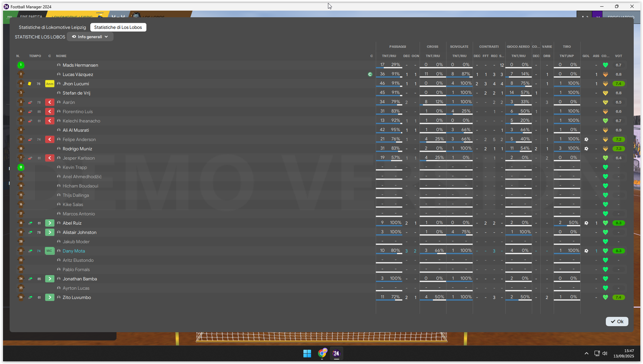Click the MiC badge next to Dany Mota
Image resolution: width=643 pixels, height=364 pixels.
tap(49, 251)
